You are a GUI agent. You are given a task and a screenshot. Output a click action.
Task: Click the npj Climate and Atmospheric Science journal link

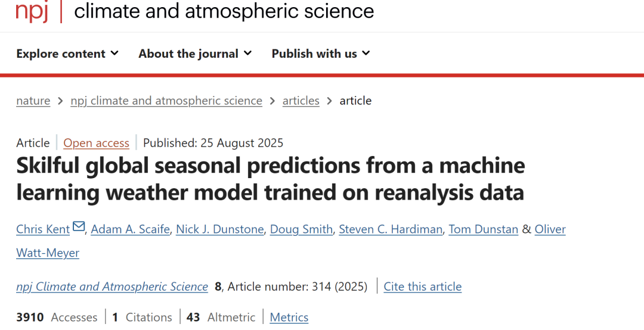pyautogui.click(x=112, y=287)
